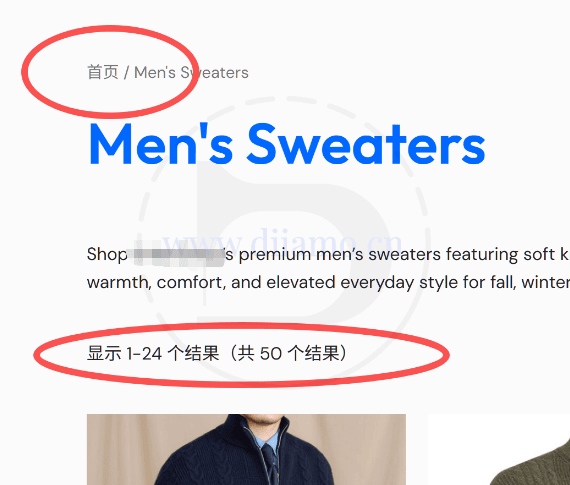Click the www.dijamo.cn watermark text
Image resolution: width=570 pixels, height=485 pixels.
click(282, 241)
